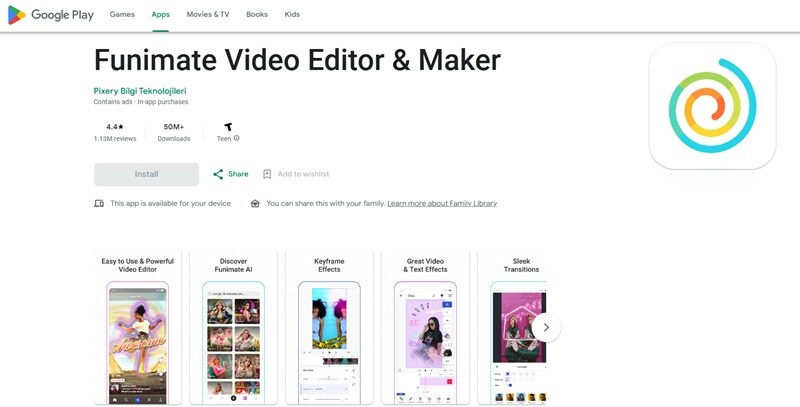
Task: Click the family library house icon
Action: (x=255, y=204)
